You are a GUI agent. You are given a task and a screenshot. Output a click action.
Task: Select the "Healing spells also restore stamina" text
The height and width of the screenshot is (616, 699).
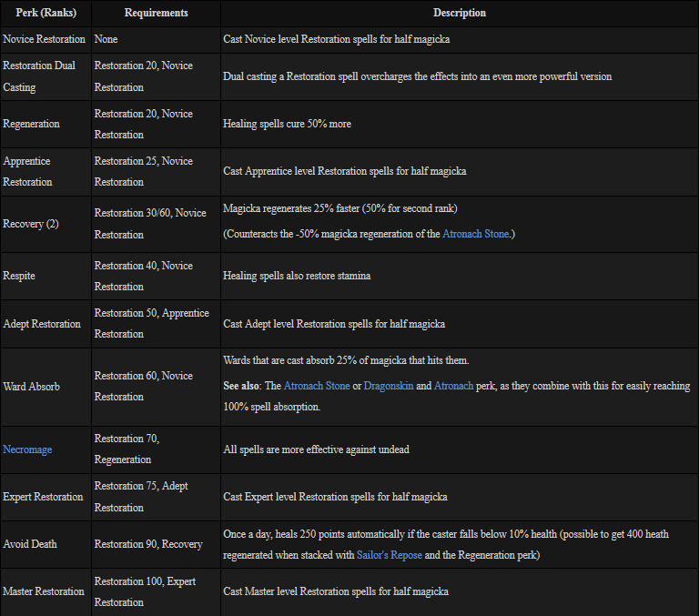point(297,276)
